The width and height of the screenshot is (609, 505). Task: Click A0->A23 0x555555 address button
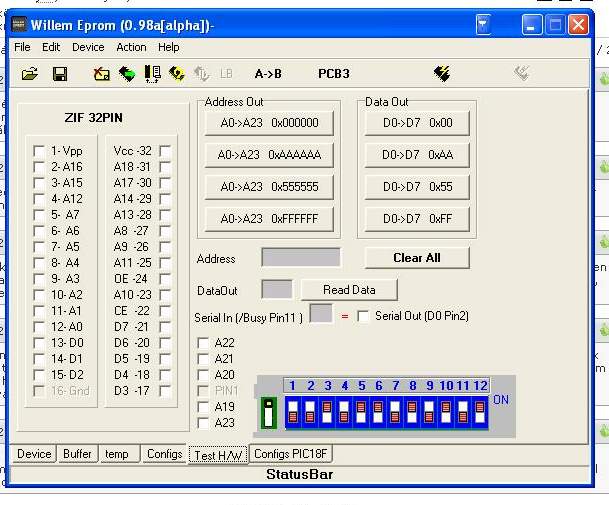[269, 187]
